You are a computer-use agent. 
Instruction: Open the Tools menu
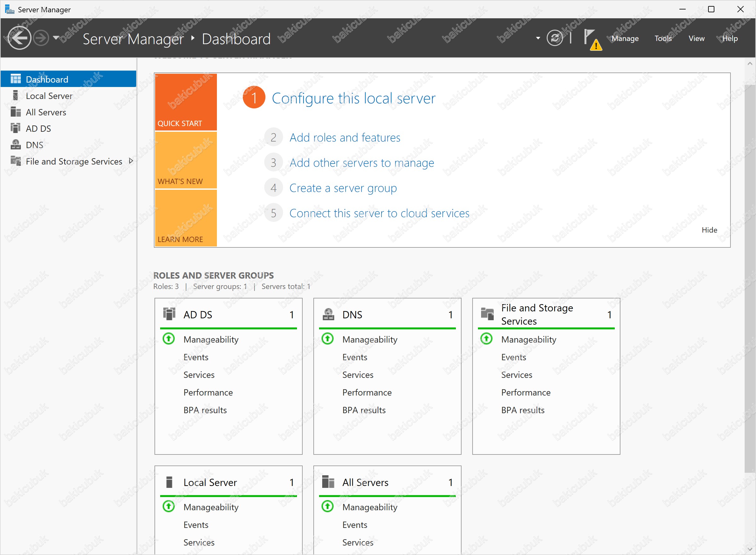(663, 38)
